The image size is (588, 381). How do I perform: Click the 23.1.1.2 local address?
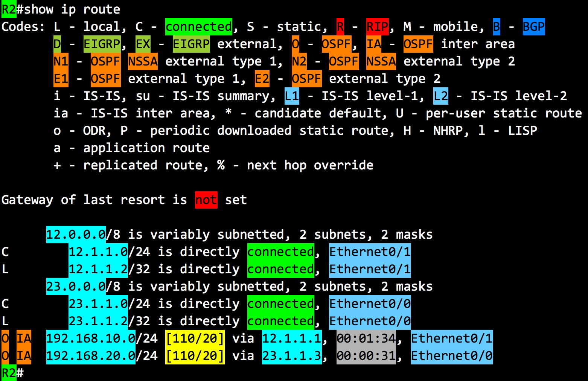click(98, 321)
